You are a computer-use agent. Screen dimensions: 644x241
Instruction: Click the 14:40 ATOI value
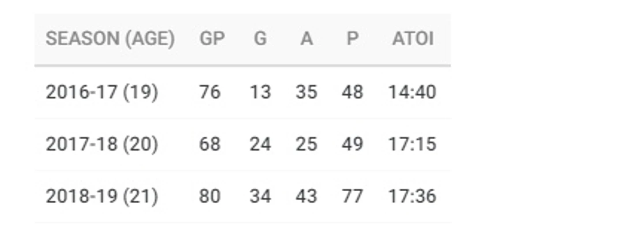412,92
